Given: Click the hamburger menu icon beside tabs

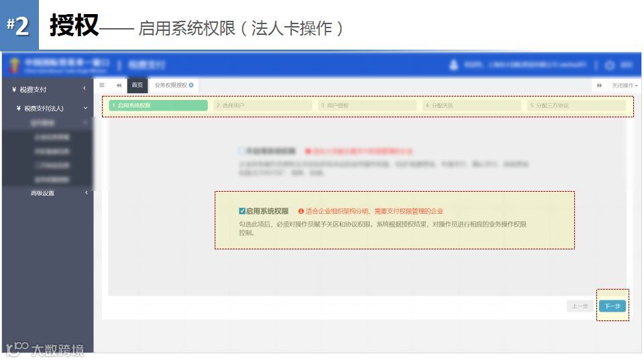Looking at the screenshot, I should pyautogui.click(x=102, y=85).
